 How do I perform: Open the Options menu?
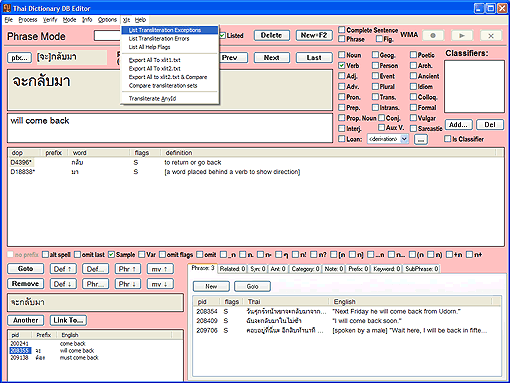pos(107,20)
